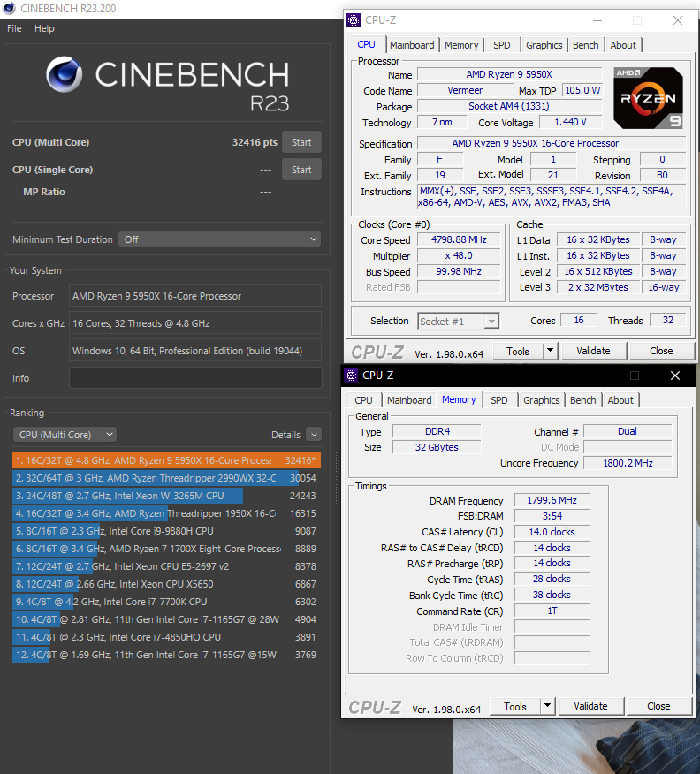
Task: Select ranking entry 2 Threadripper 2990WX
Action: pos(166,478)
